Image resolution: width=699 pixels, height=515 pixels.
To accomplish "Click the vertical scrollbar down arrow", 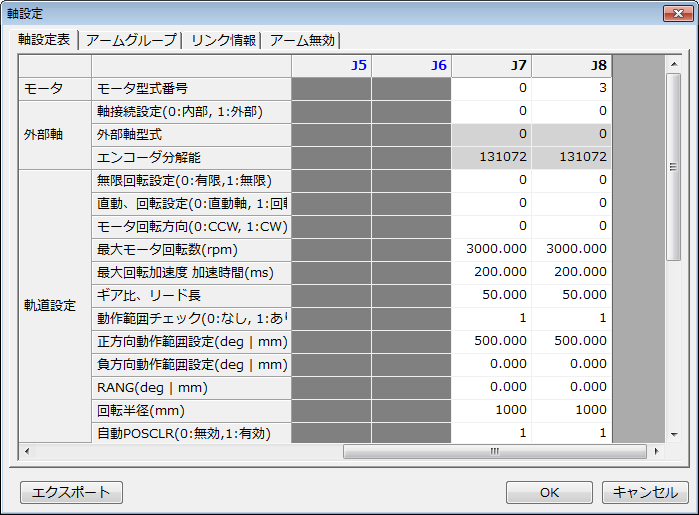I will (673, 434).
